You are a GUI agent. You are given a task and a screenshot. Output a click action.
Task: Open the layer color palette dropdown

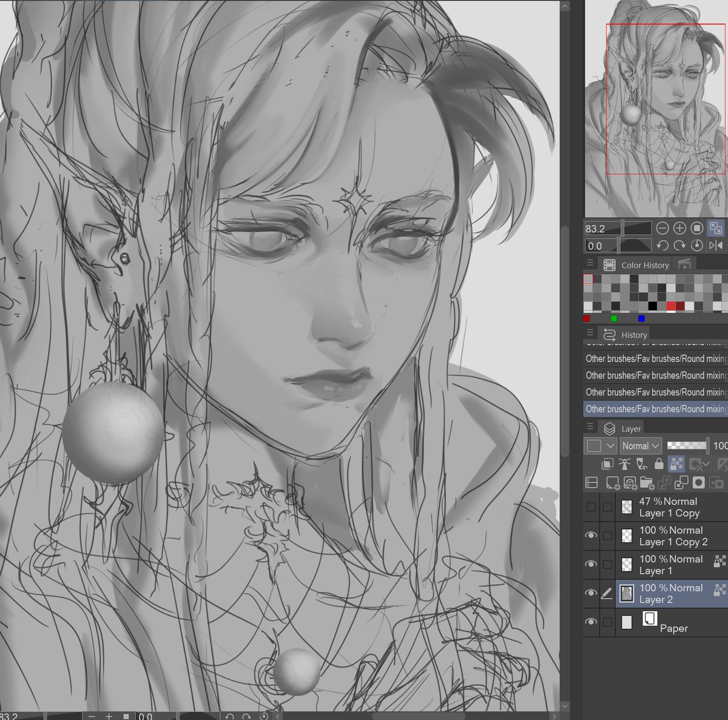[x=601, y=446]
